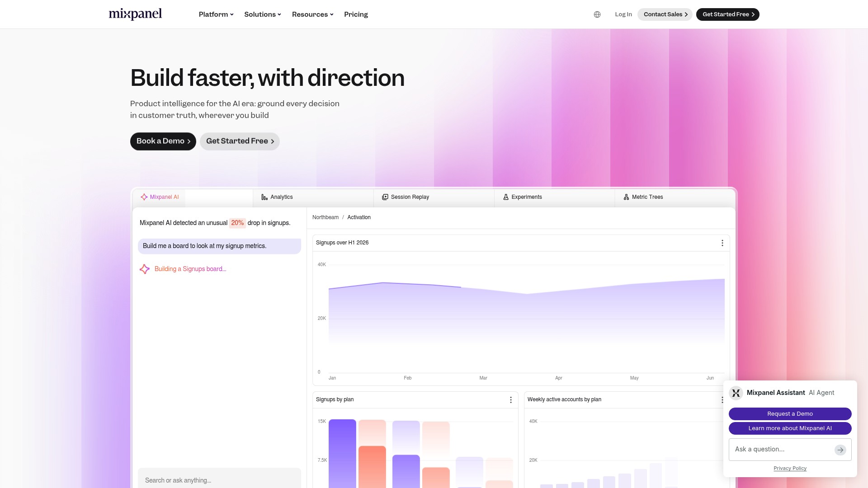The image size is (868, 488).
Task: Click the Ask a question input field
Action: [x=790, y=450]
